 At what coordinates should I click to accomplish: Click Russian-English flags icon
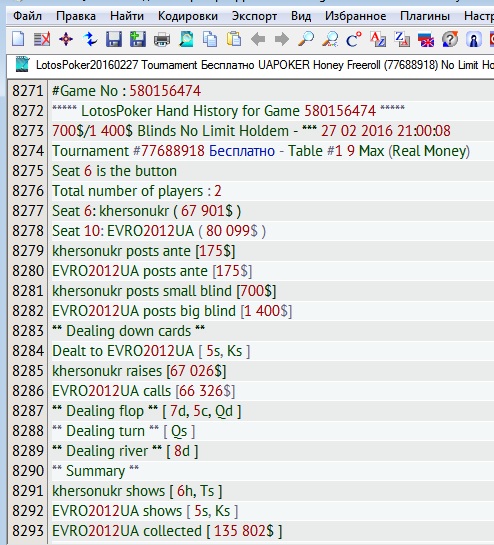[426, 39]
